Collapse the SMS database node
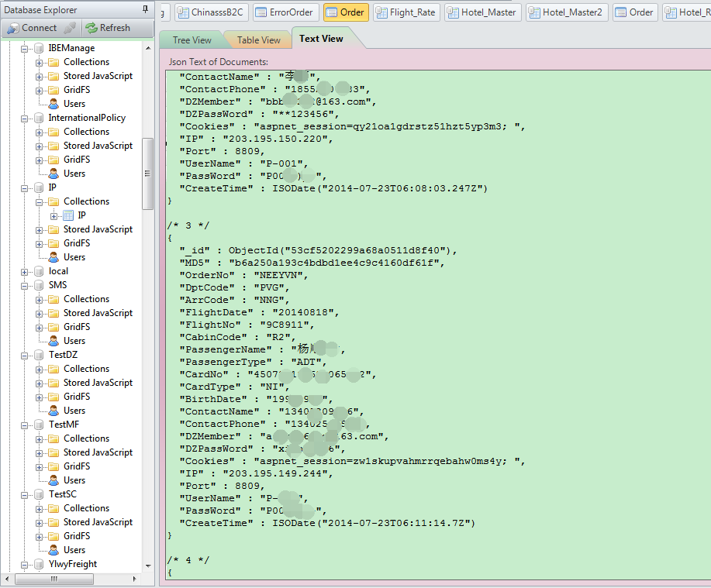711x588 pixels. pos(25,286)
